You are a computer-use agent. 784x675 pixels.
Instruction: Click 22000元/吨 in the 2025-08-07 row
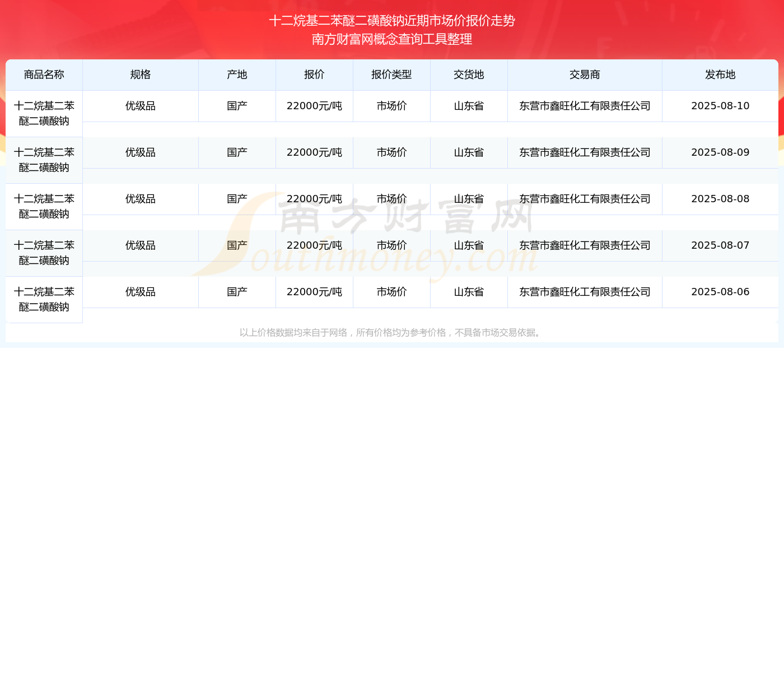tap(315, 245)
